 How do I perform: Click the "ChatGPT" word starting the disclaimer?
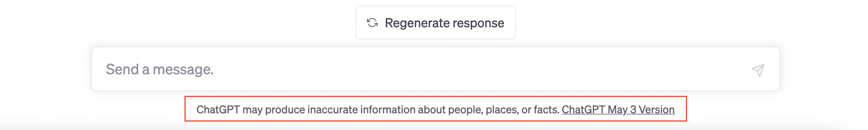[218, 110]
